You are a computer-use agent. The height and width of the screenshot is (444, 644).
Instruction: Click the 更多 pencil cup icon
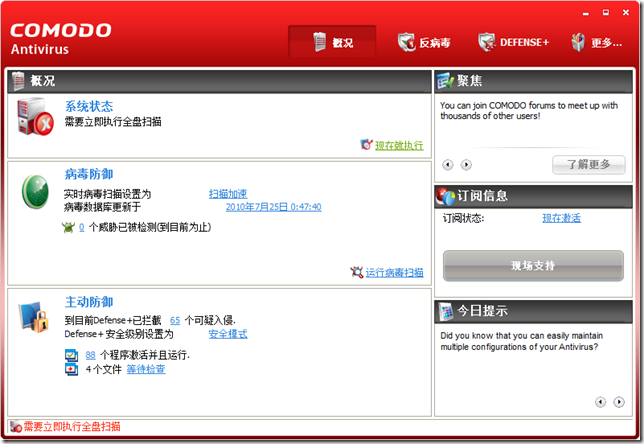point(578,42)
